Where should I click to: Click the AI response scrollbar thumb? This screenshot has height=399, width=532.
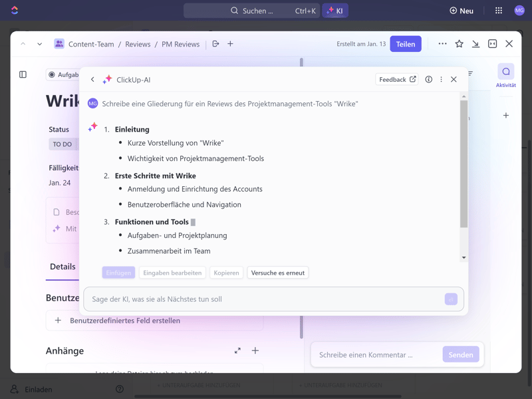[x=464, y=164]
